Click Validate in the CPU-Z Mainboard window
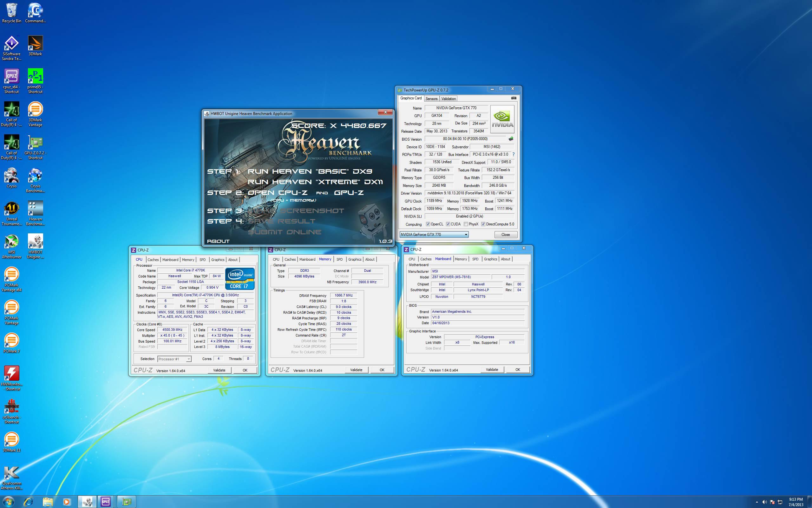 (x=492, y=369)
